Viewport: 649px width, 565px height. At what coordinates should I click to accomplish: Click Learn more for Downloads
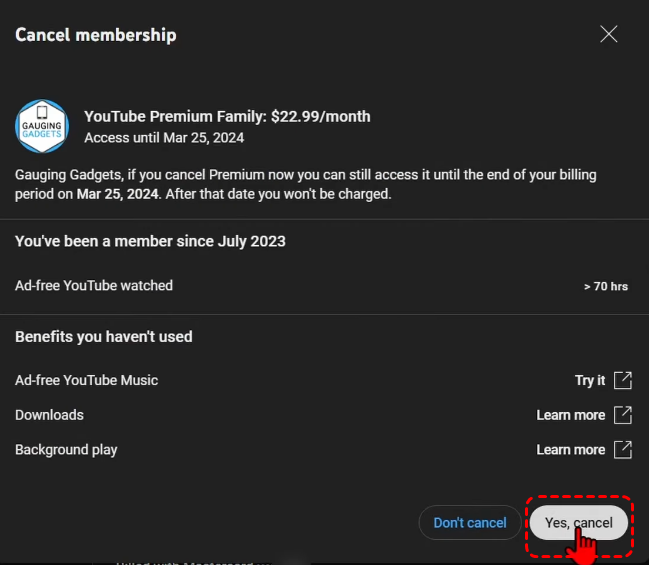[571, 415]
